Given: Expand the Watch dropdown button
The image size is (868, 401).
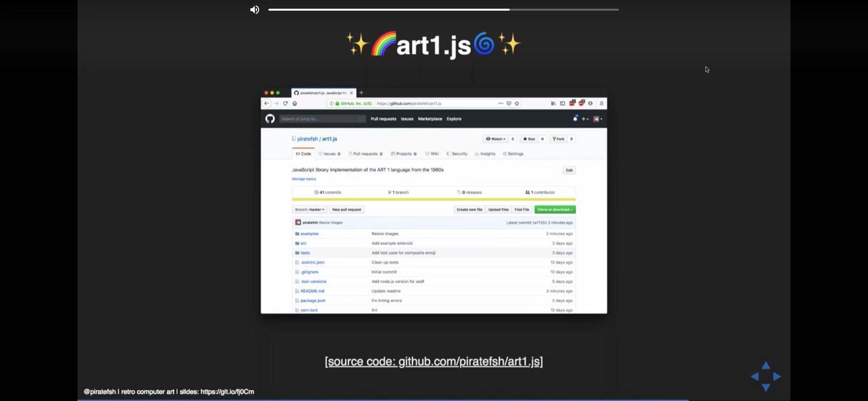Looking at the screenshot, I should coord(496,139).
